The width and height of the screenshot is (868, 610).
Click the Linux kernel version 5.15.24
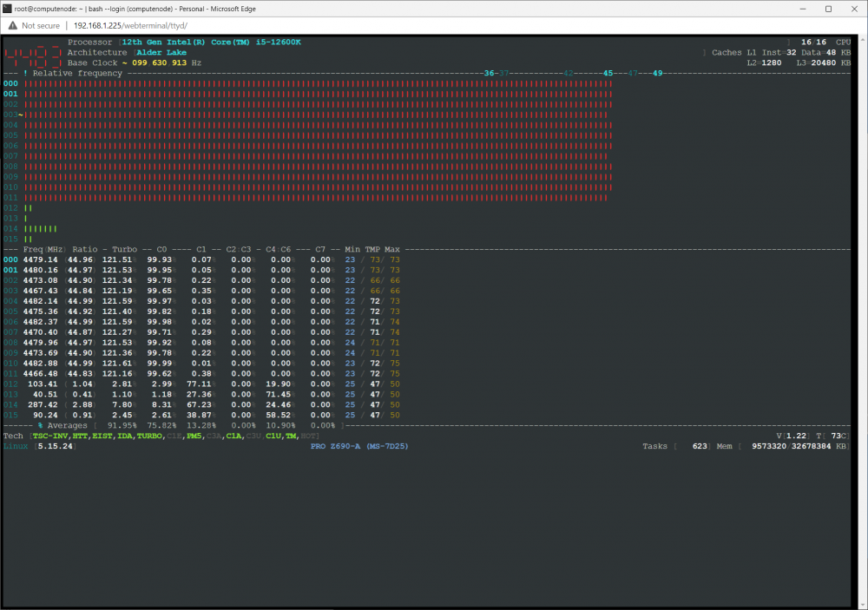(x=56, y=446)
